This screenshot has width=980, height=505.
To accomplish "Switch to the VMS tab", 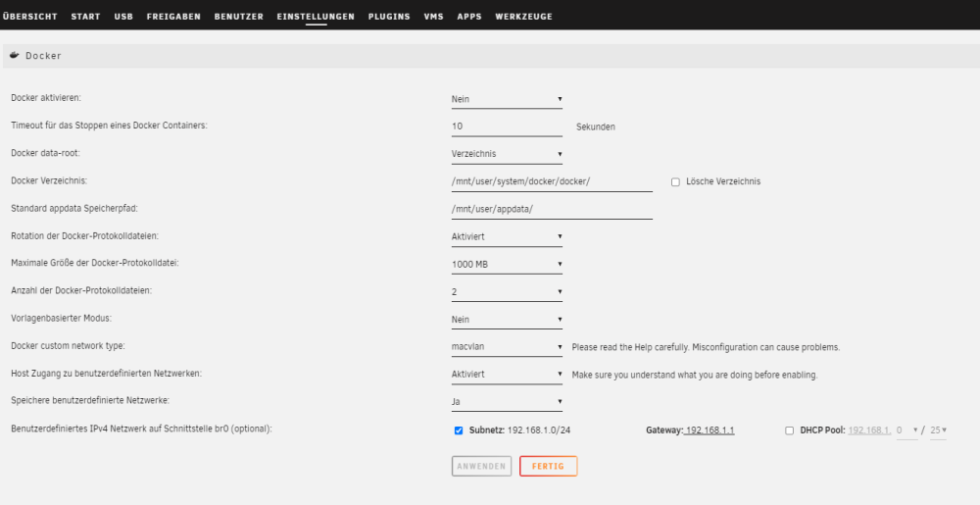I will click(x=434, y=17).
